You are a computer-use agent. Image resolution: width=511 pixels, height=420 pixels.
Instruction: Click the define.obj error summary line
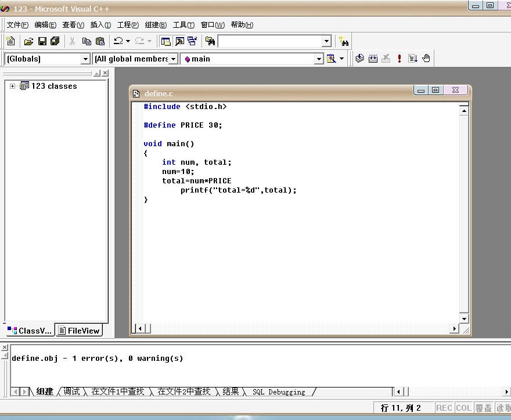pyautogui.click(x=98, y=358)
